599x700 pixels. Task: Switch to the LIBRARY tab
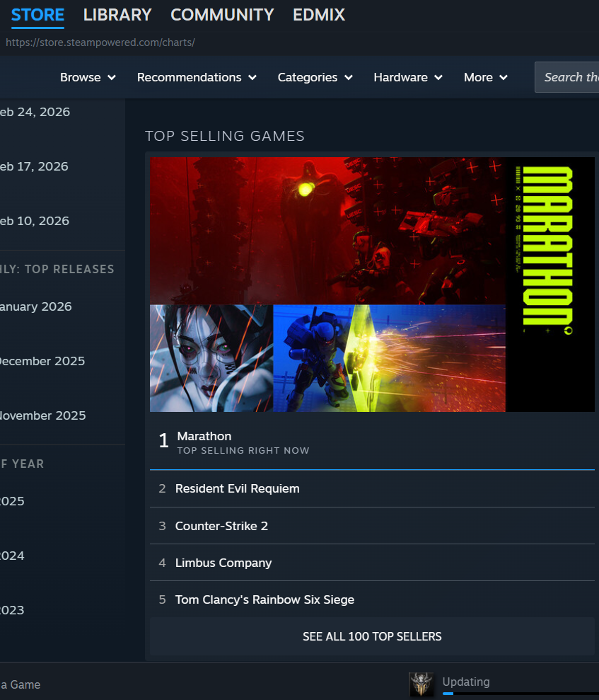pos(117,14)
